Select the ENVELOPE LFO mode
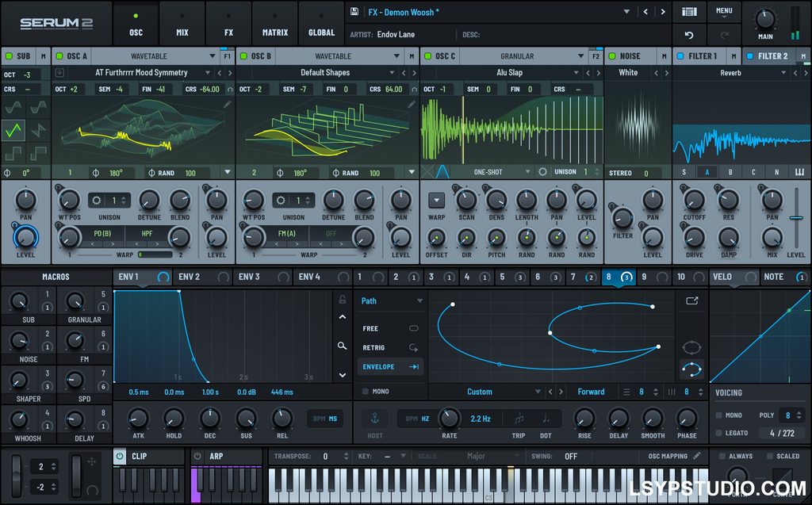Image resolution: width=812 pixels, height=505 pixels. pos(390,367)
